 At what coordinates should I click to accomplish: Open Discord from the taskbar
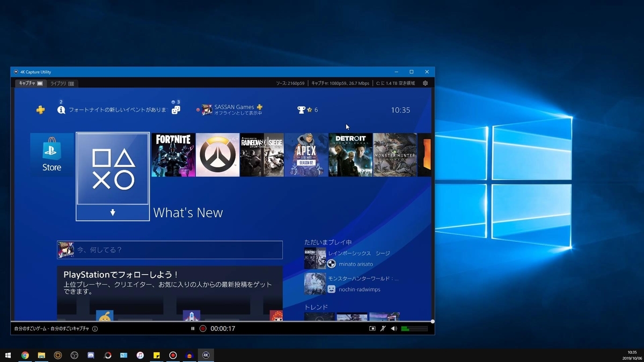[x=91, y=355]
